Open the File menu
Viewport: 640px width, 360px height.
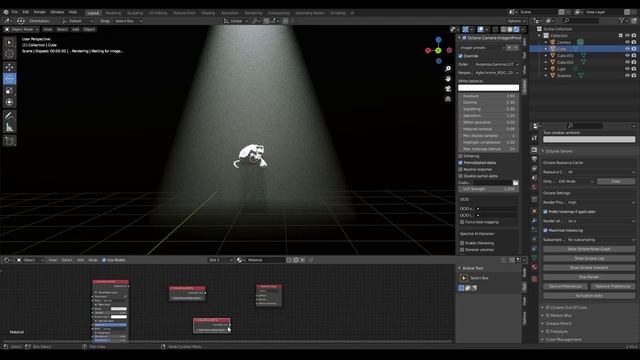[15, 12]
